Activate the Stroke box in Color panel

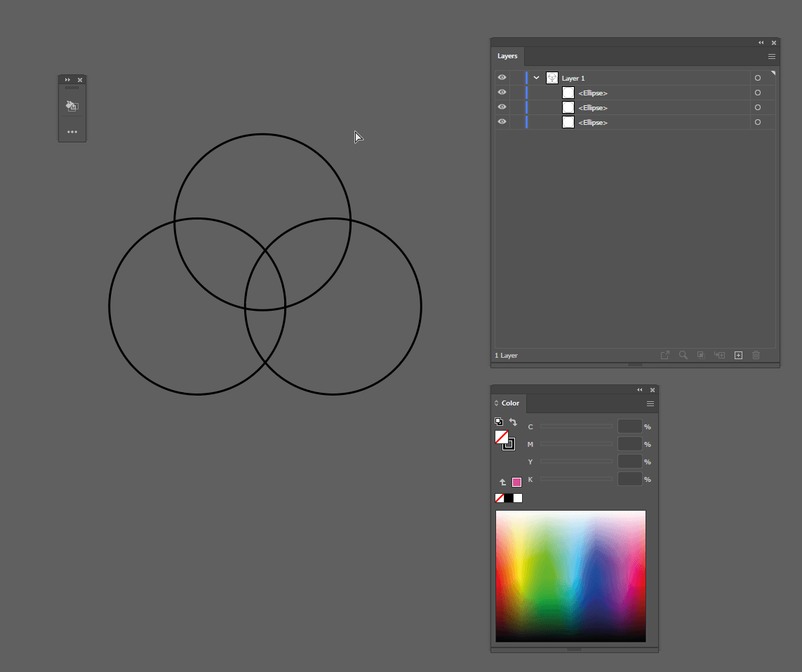tap(510, 445)
